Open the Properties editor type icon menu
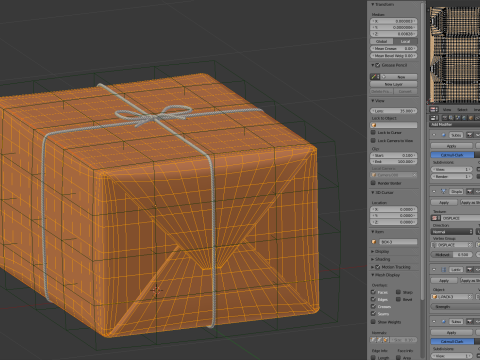Screen dimensions: 480x360 click(x=434, y=118)
